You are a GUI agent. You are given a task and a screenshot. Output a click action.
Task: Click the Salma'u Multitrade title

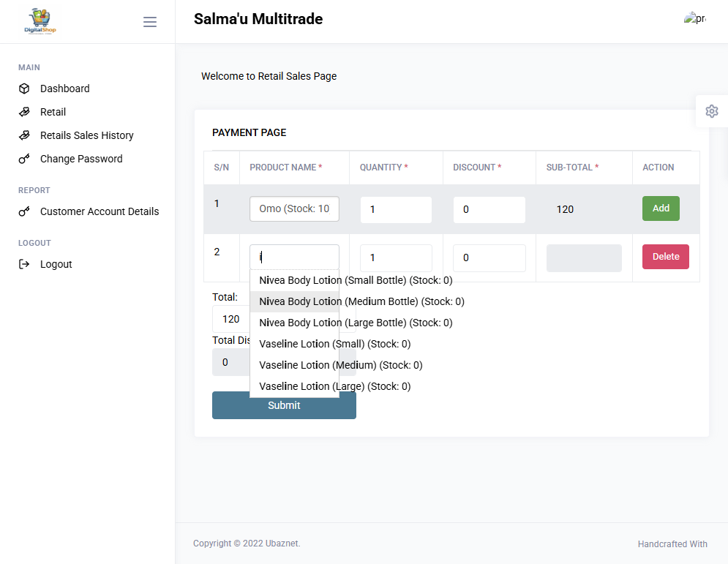(x=258, y=19)
